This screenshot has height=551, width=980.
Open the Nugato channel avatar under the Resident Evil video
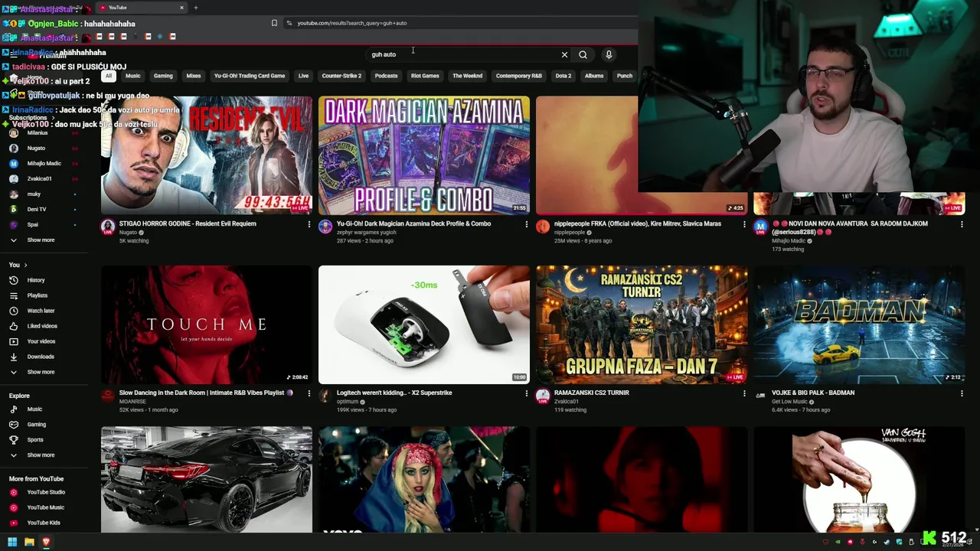click(x=107, y=227)
